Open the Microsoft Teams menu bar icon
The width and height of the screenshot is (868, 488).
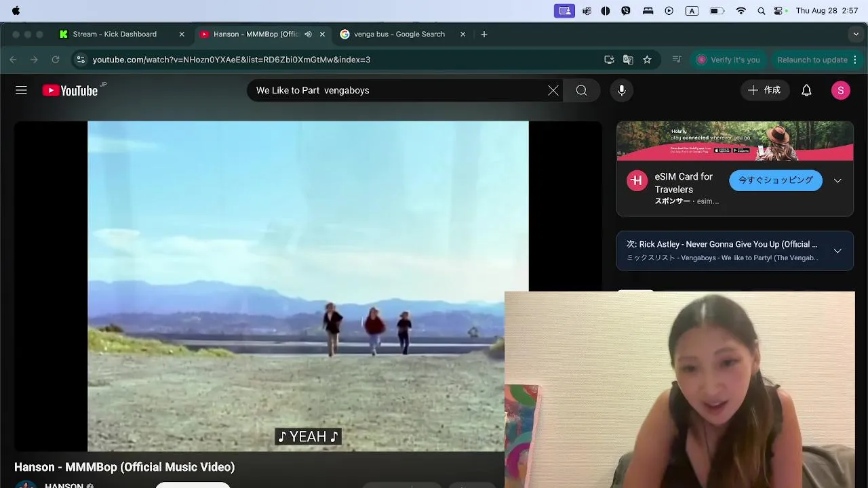tap(587, 11)
